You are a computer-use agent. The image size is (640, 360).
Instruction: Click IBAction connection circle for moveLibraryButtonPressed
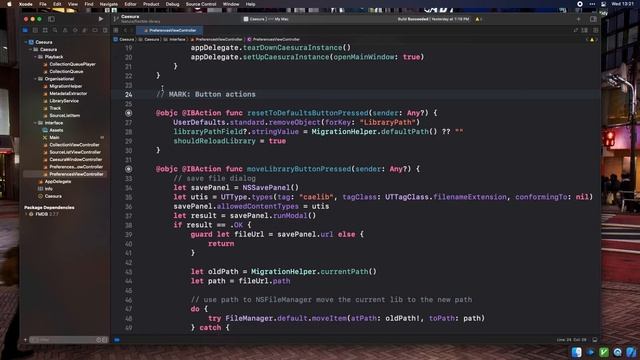point(129,169)
